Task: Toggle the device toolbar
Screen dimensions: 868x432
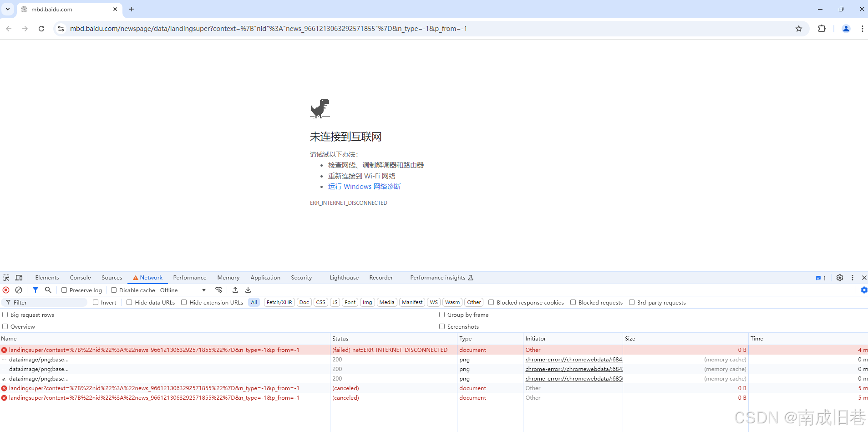Action: coord(19,277)
